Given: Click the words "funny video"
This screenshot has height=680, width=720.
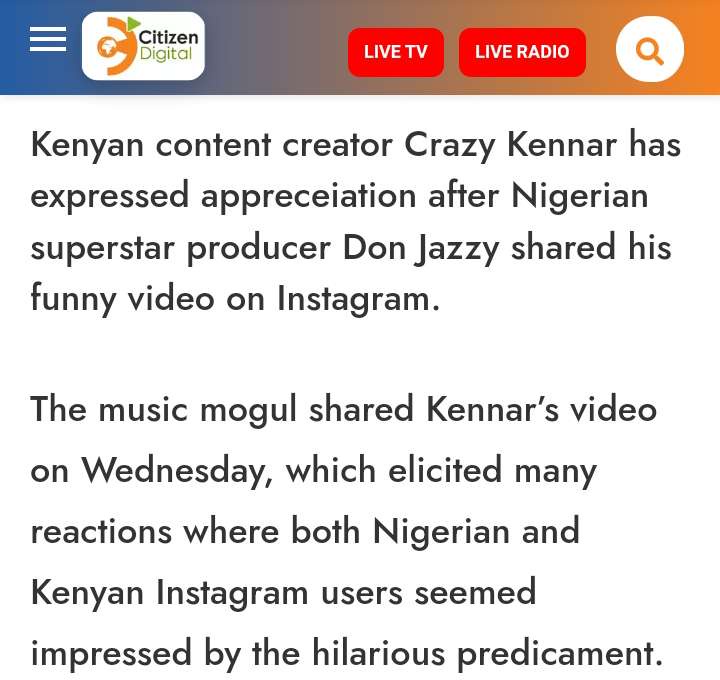Looking at the screenshot, I should [x=122, y=300].
